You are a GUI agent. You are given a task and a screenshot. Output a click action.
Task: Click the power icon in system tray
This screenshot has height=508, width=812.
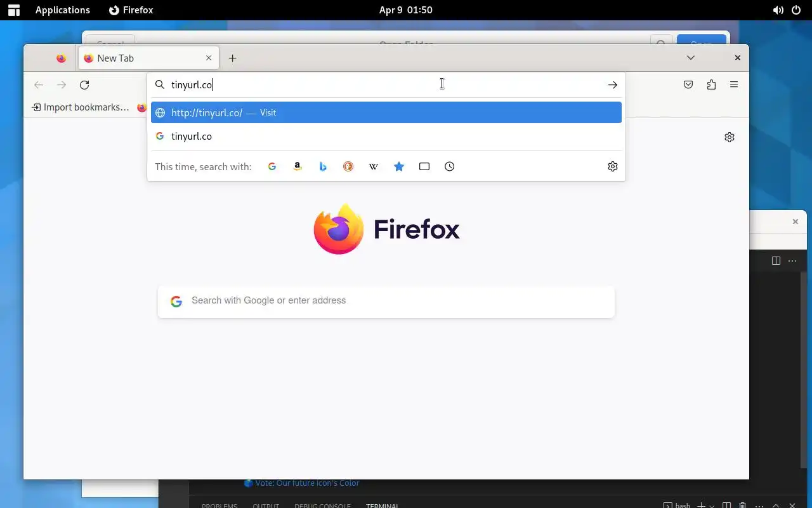[796, 10]
